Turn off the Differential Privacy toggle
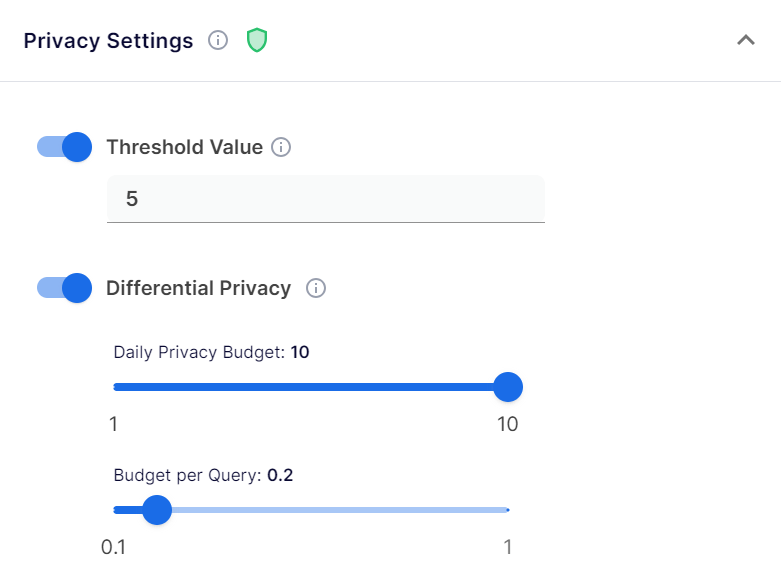The width and height of the screenshot is (781, 583). click(64, 288)
